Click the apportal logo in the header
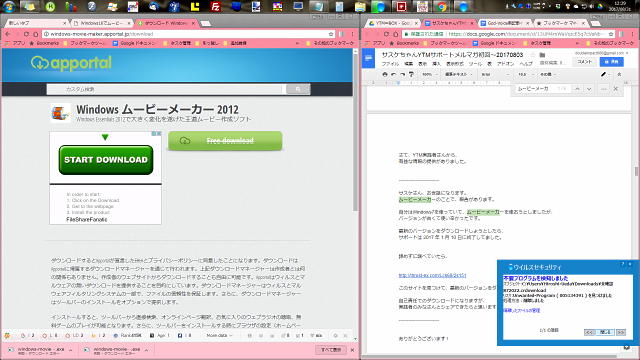This screenshot has height=360, width=640. point(71,63)
